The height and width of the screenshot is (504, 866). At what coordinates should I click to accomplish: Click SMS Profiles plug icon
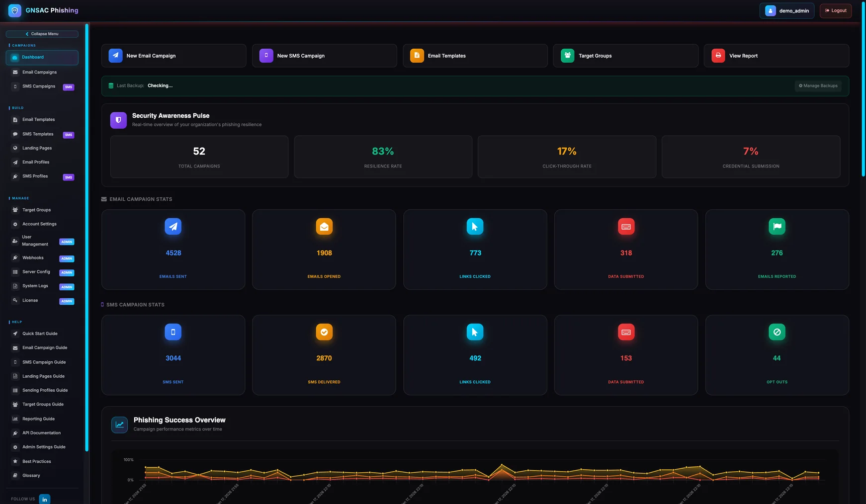(x=15, y=176)
